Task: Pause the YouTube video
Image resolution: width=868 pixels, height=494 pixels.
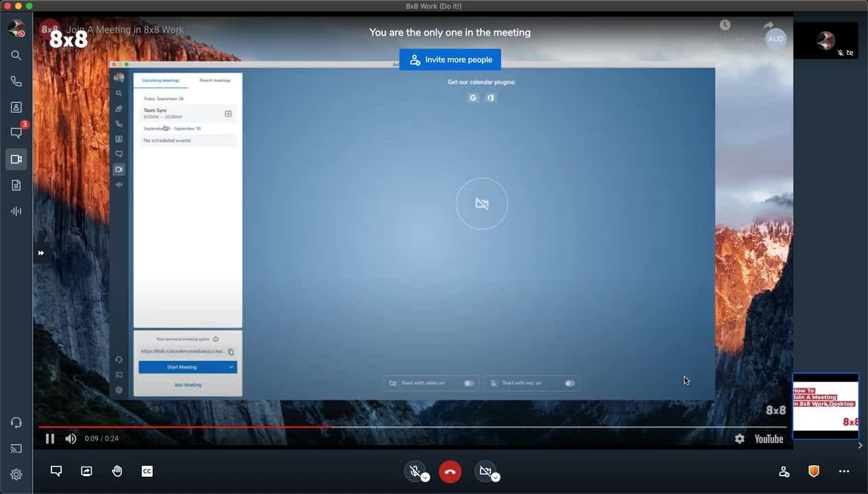Action: [x=50, y=439]
